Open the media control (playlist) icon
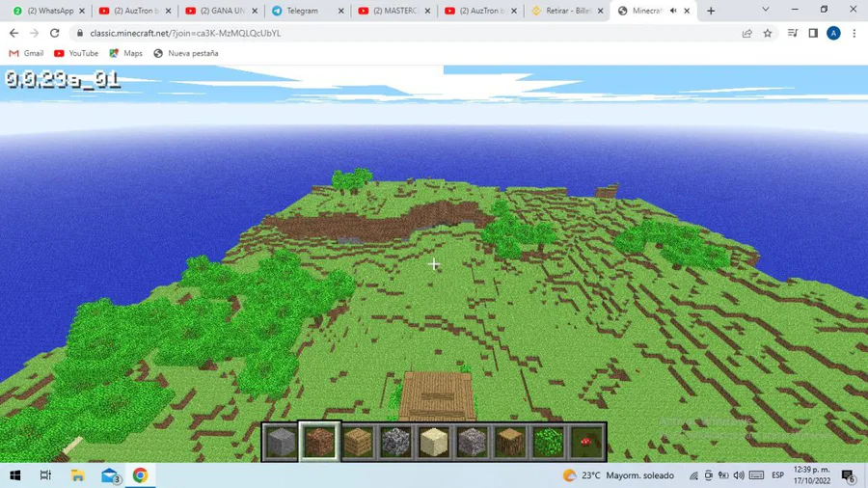The height and width of the screenshot is (488, 868). (793, 33)
